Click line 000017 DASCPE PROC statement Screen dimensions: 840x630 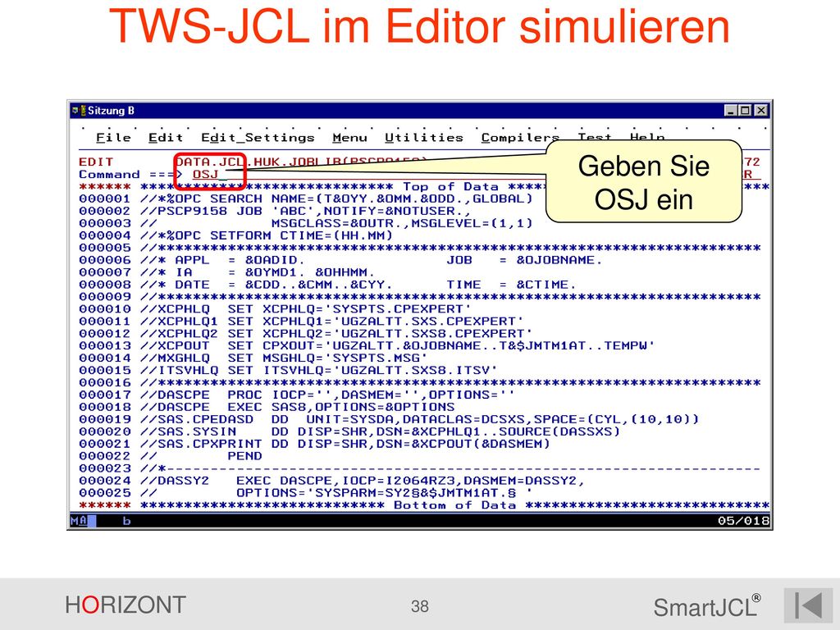click(x=297, y=395)
